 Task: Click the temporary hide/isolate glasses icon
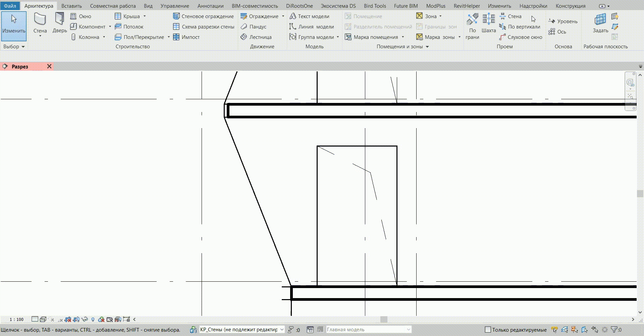(85, 319)
